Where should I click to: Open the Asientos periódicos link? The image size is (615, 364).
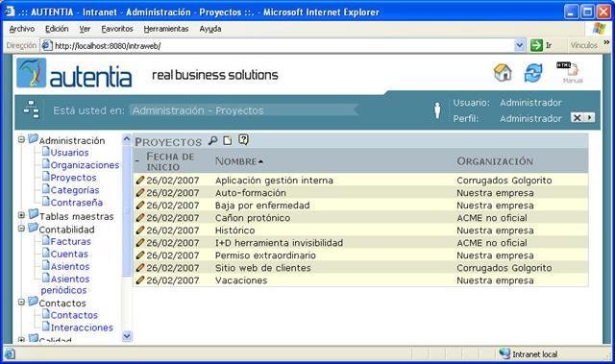pyautogui.click(x=65, y=284)
